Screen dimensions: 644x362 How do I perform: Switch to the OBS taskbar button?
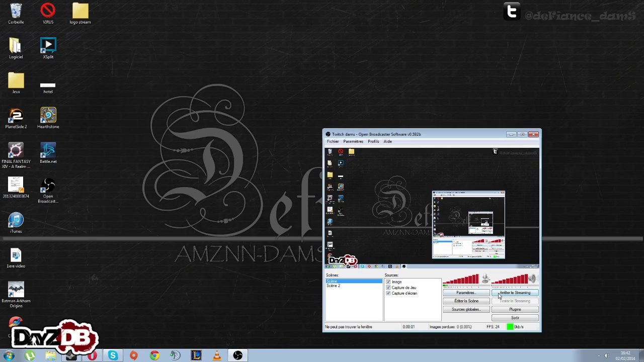click(237, 355)
